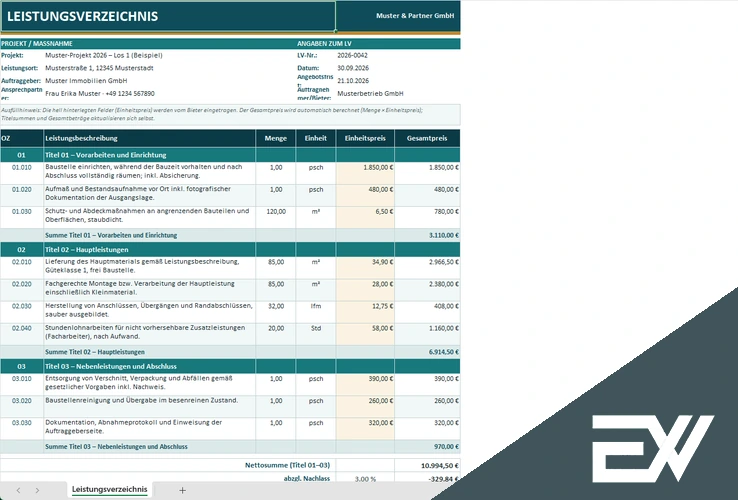Select the date 30.09.2026

click(x=353, y=68)
